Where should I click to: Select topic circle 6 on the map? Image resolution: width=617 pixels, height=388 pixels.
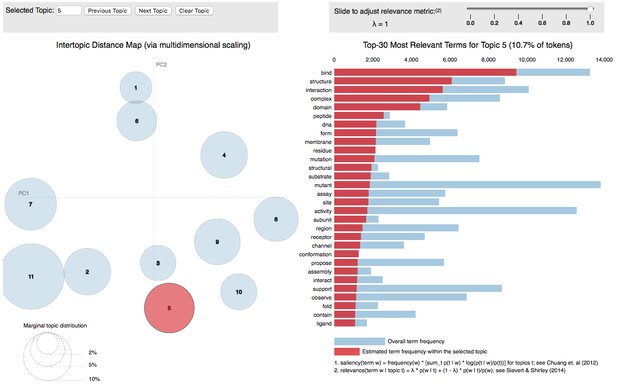[137, 121]
